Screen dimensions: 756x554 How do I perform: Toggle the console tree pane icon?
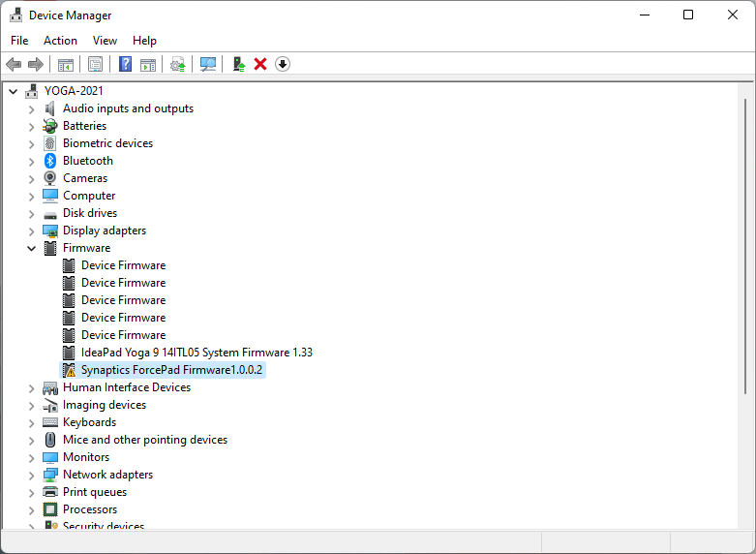[x=66, y=64]
